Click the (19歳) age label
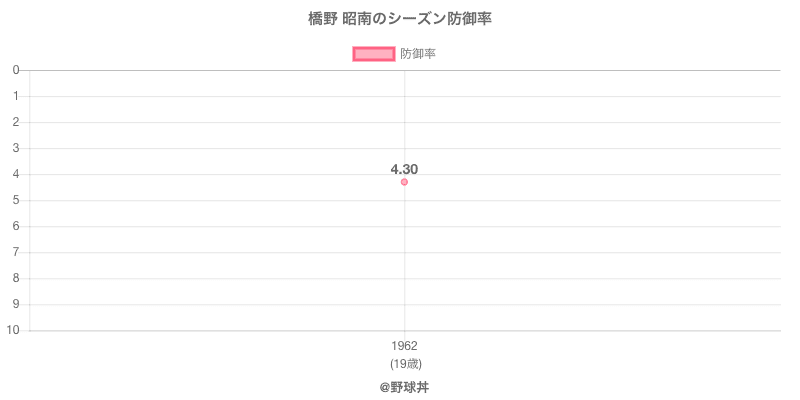The height and width of the screenshot is (400, 800). [x=404, y=363]
